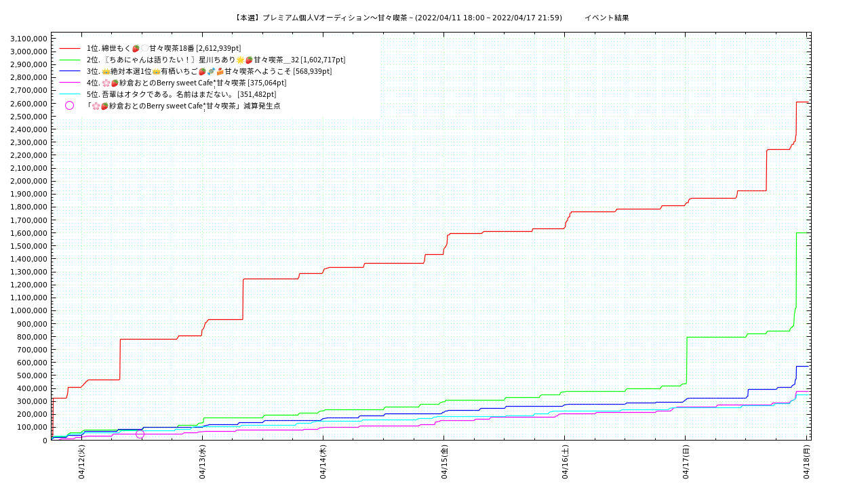Click the 04/12(火) date axis label
Image resolution: width=868 pixels, height=488 pixels.
coord(81,462)
